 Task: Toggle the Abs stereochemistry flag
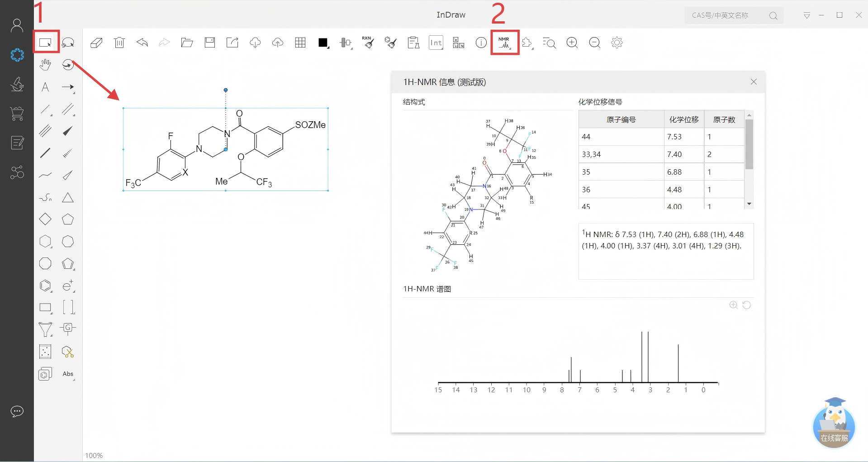coord(68,374)
